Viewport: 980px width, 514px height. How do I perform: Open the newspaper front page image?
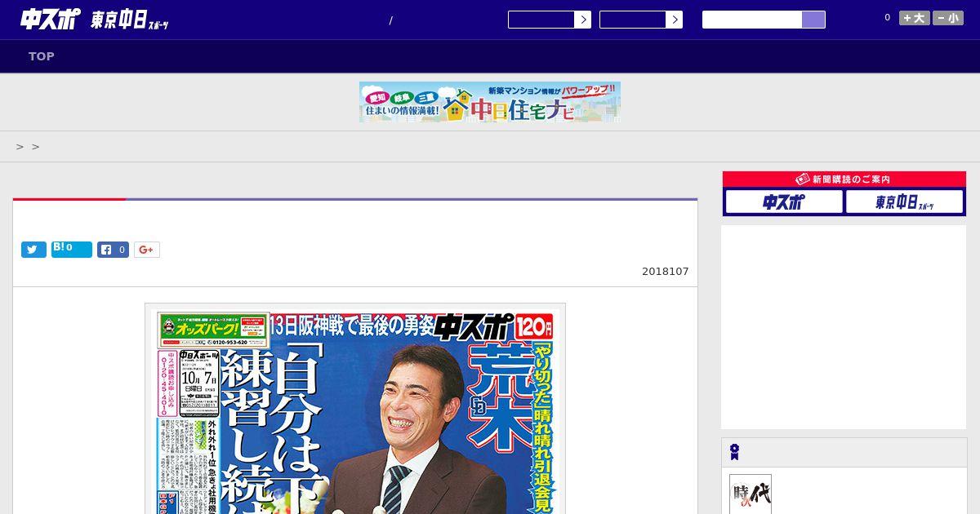(355, 409)
